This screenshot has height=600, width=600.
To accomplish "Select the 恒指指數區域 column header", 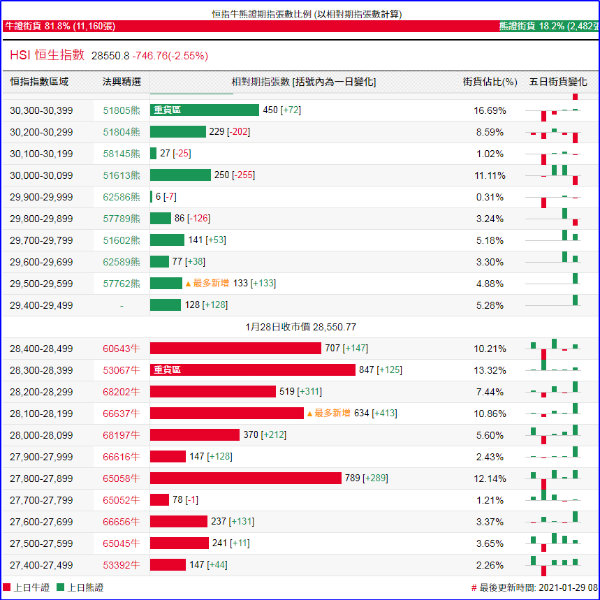I will [x=39, y=82].
